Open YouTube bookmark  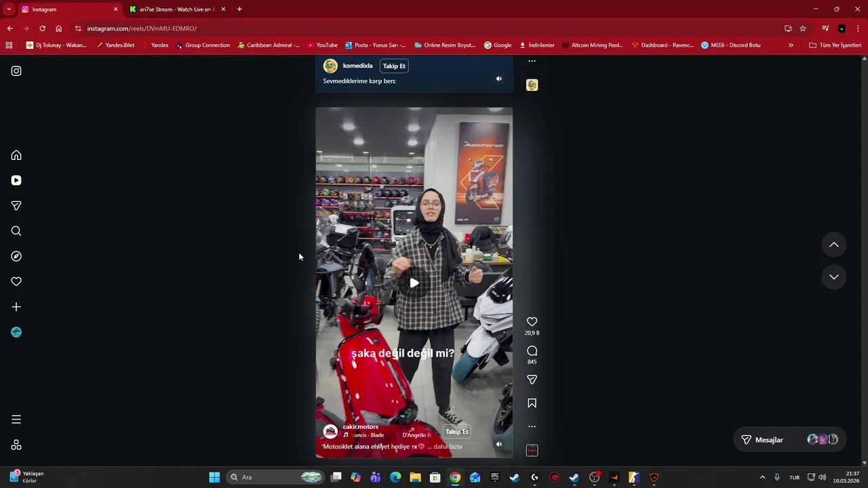322,45
